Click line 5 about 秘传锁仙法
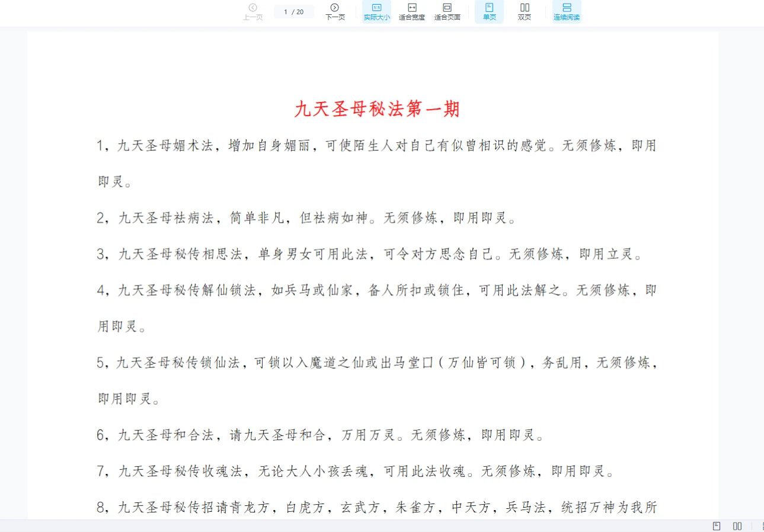764x532 pixels. tap(376, 363)
